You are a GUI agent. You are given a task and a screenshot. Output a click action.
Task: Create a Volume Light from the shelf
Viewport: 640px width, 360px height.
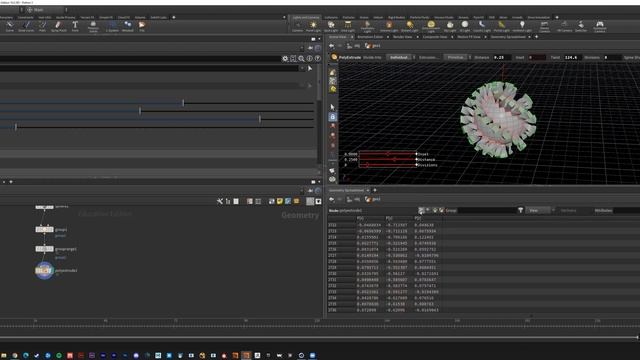point(389,27)
